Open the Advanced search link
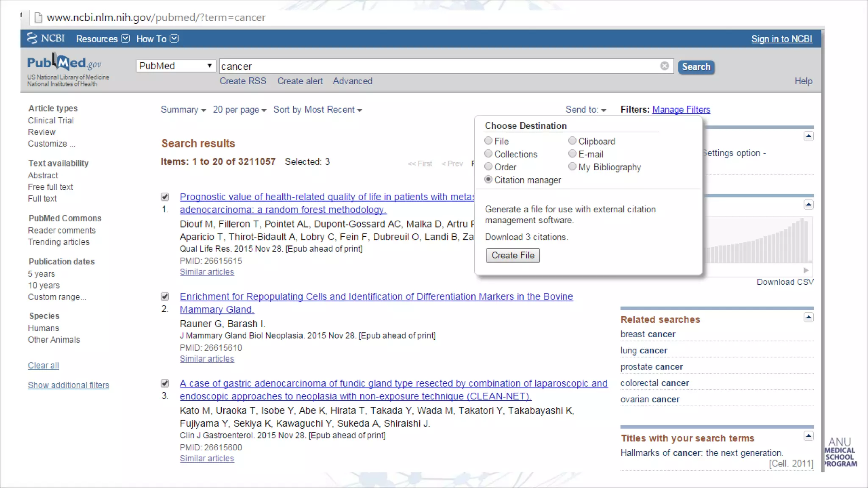The height and width of the screenshot is (488, 868). point(353,81)
